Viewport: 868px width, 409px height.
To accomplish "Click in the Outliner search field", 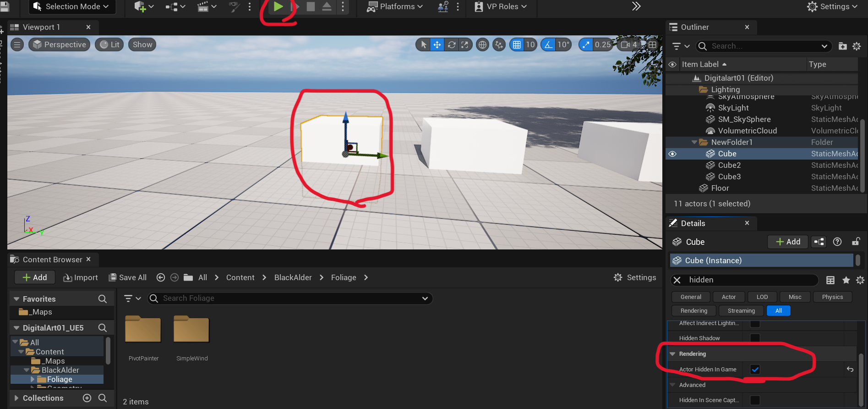I will pos(764,46).
